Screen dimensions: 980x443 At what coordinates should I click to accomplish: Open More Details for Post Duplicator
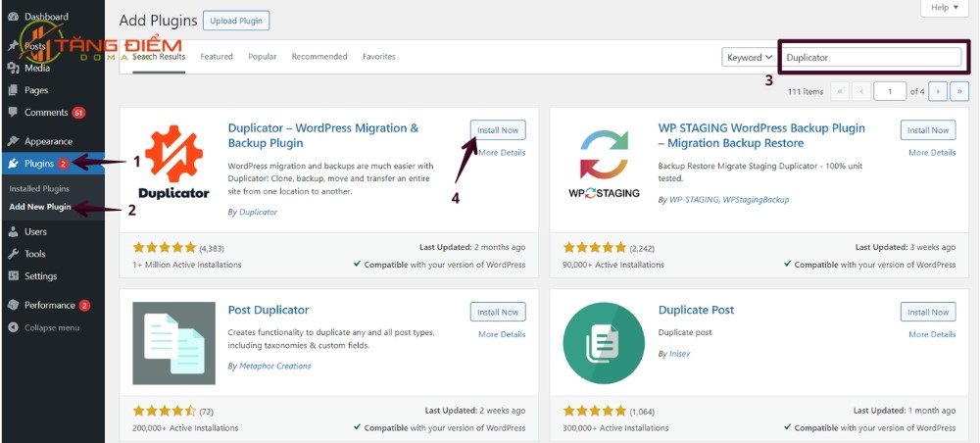pos(502,335)
